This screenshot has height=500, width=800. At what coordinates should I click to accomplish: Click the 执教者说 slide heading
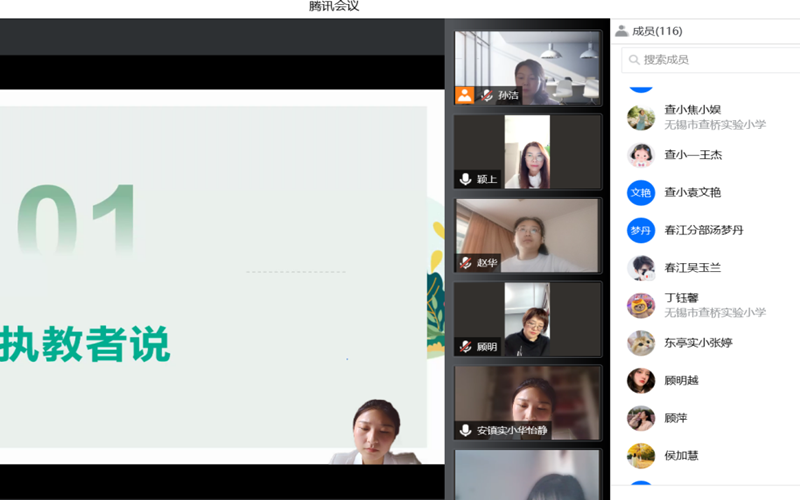point(85,344)
